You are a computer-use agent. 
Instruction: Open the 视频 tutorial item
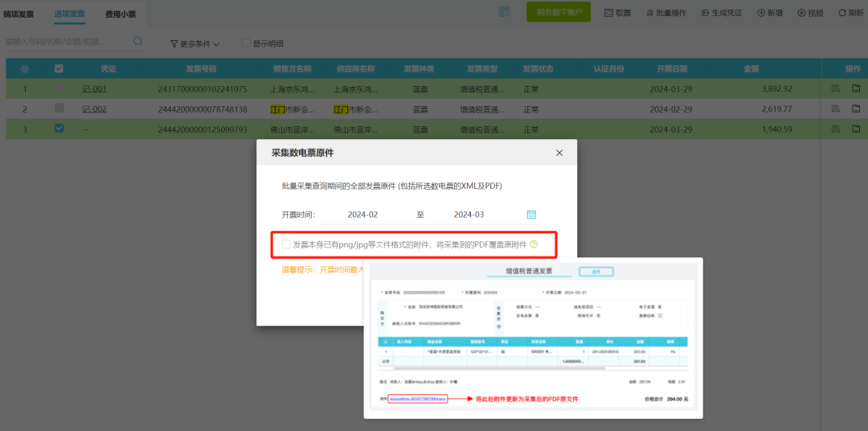[810, 13]
